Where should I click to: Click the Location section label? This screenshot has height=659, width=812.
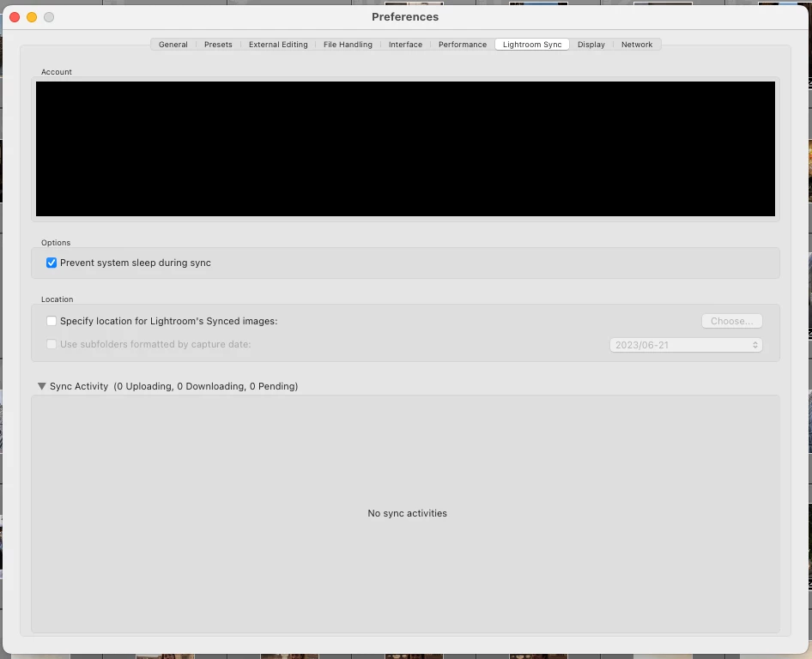57,299
